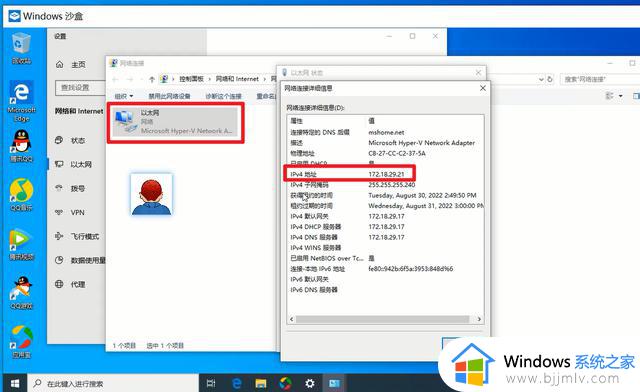This screenshot has height=392, width=640.
Task: Click the forward arrow in the 网络连接 window
Action: 130,79
